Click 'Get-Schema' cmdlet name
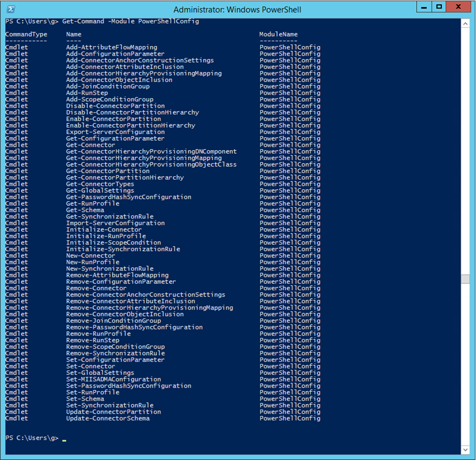 [x=85, y=210]
